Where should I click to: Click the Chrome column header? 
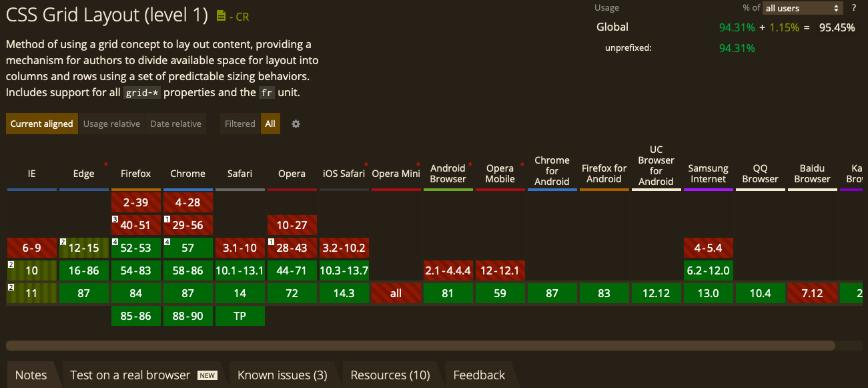187,174
